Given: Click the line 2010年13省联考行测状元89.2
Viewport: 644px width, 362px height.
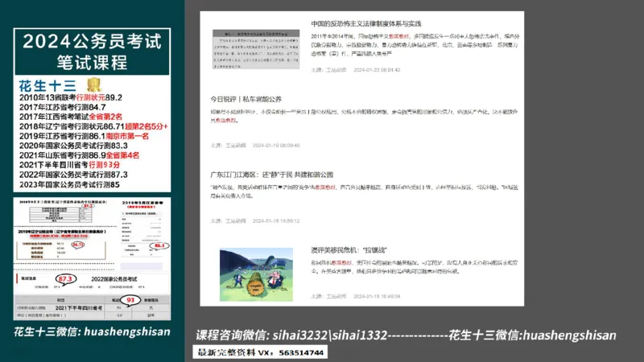Looking at the screenshot, I should pyautogui.click(x=71, y=97).
